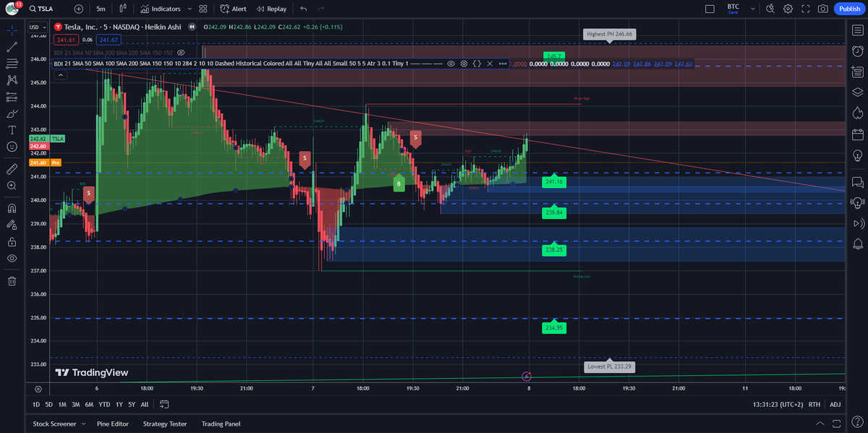Toggle the lock all drawings icon
Screen dimensions: 868x433
tap(12, 241)
